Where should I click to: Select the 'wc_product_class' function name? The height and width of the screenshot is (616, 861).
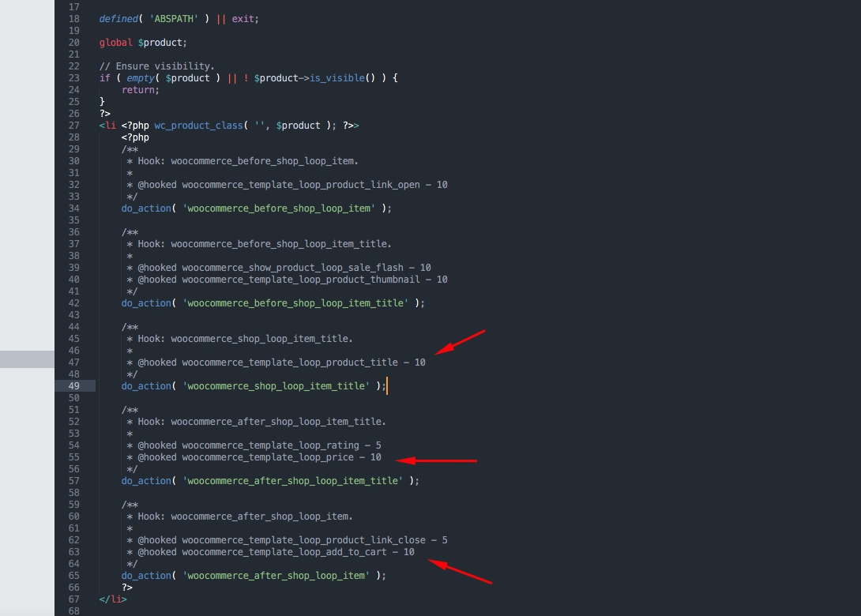coord(199,126)
